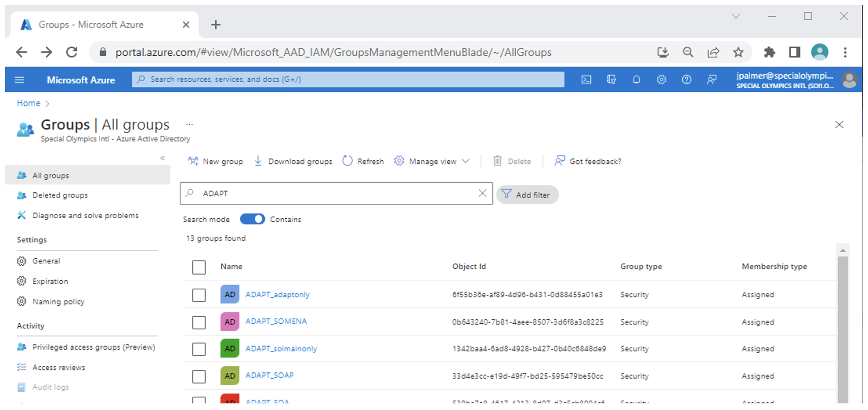Go to Home breadcrumb
868x410 pixels.
tap(28, 103)
